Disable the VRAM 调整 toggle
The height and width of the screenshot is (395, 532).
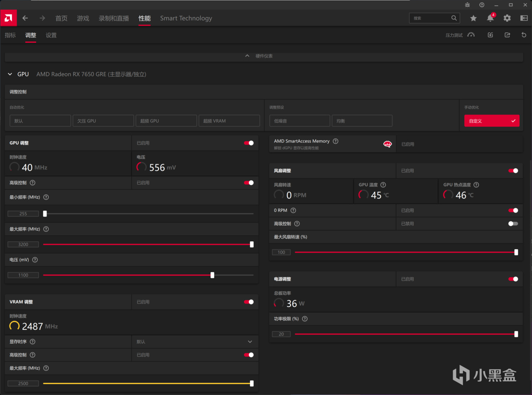pyautogui.click(x=249, y=302)
